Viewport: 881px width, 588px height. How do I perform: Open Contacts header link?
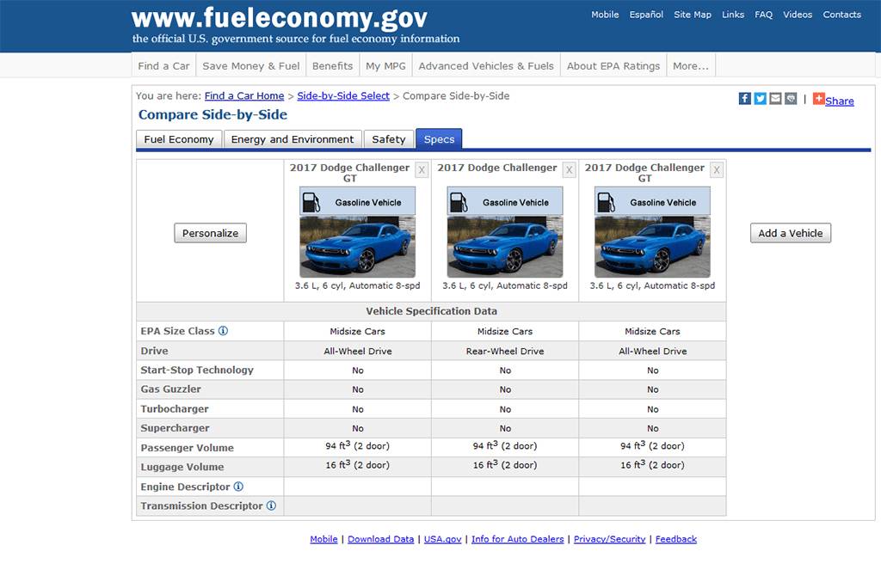[x=841, y=15]
